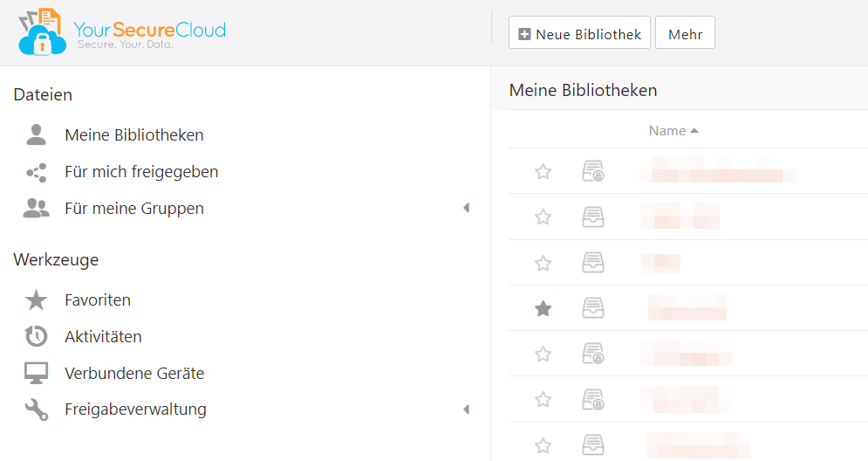Screen dimensions: 868x461
Task: Create a library with Neue Bibliothek
Action: coord(579,32)
